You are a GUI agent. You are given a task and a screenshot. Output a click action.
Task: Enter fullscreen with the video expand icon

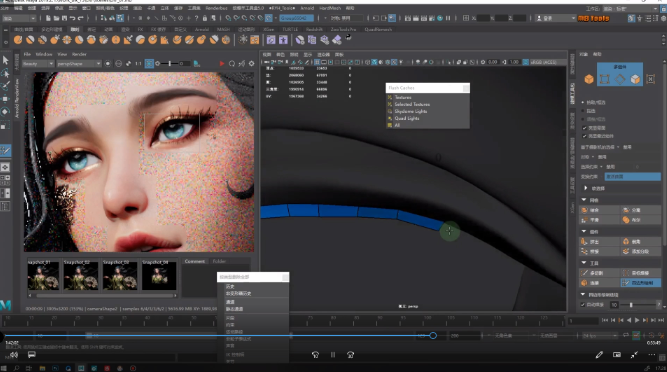click(x=634, y=355)
